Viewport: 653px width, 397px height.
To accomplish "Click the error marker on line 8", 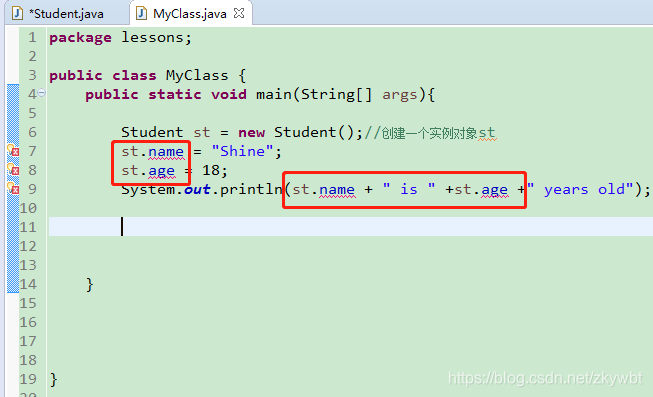I will (x=13, y=170).
